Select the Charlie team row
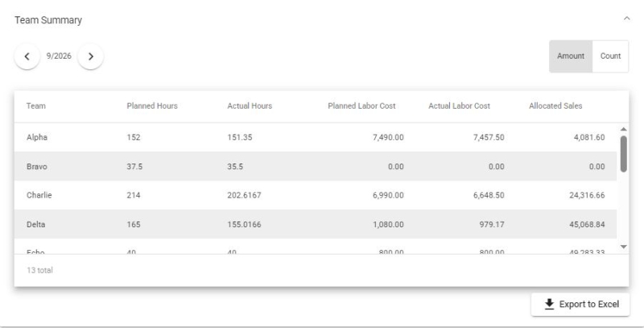Image resolution: width=644 pixels, height=328 pixels. coord(316,195)
